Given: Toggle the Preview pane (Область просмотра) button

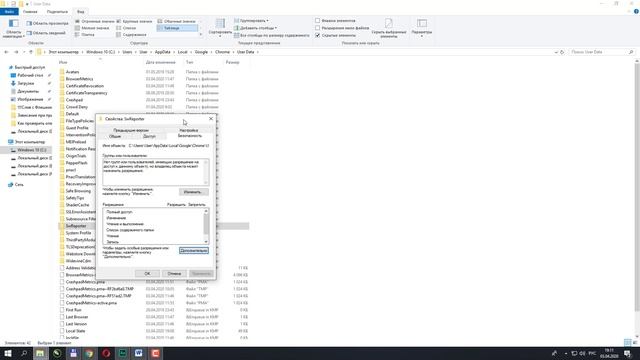Looking at the screenshot, I should (47, 24).
